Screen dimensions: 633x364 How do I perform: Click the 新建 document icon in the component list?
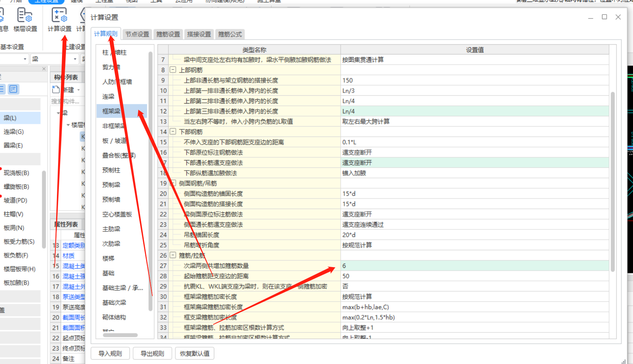pyautogui.click(x=56, y=89)
